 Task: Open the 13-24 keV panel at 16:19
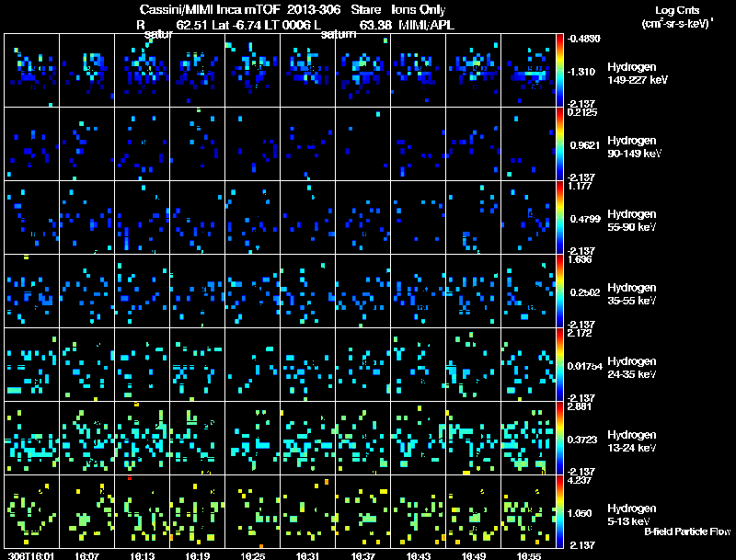[x=198, y=439]
